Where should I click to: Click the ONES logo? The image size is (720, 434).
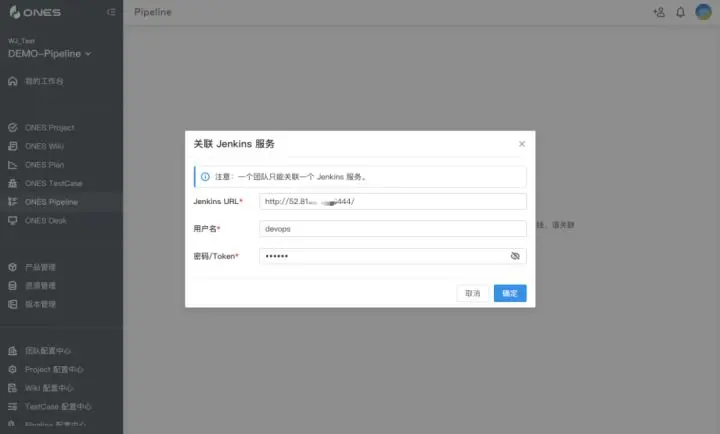[35, 12]
